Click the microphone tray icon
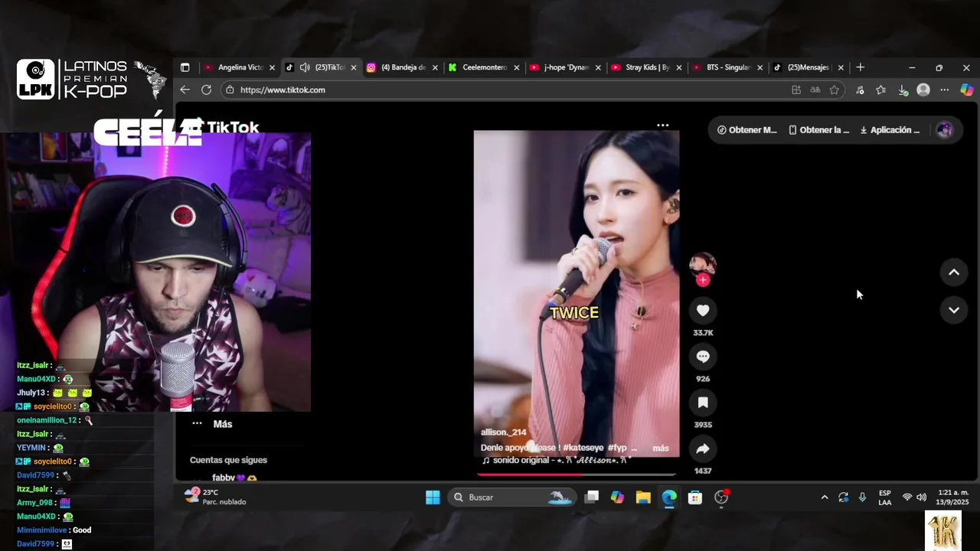The image size is (980, 551). coord(862,497)
